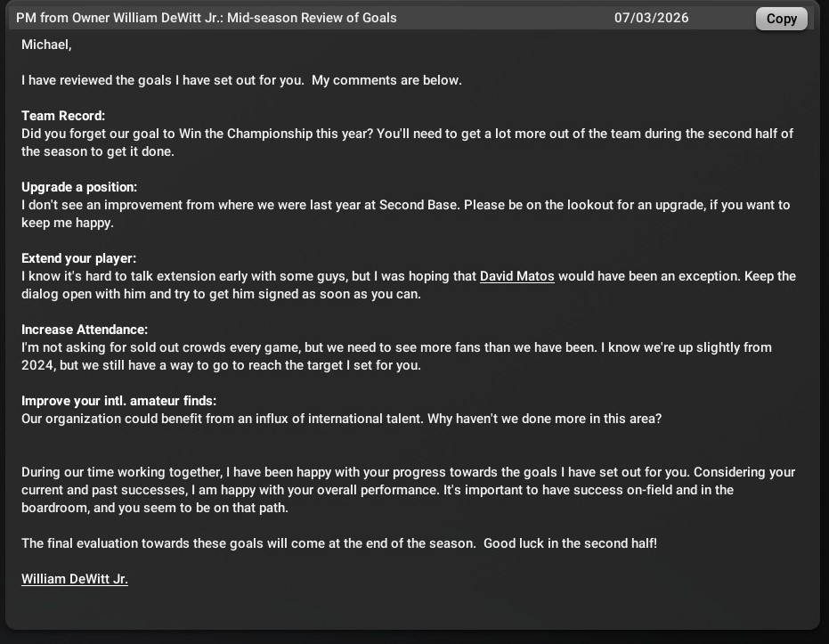The image size is (829, 644).
Task: Open William DeWitt Jr. signature link
Action: point(75,579)
